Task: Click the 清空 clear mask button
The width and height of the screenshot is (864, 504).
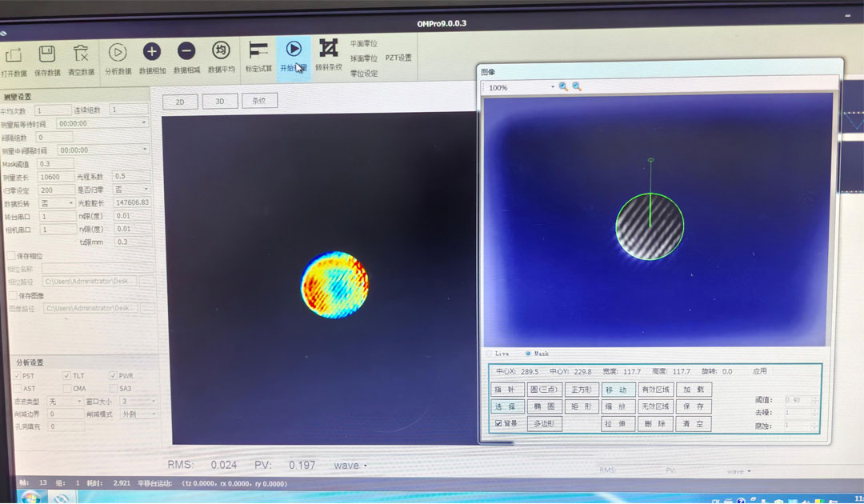Action: click(692, 424)
